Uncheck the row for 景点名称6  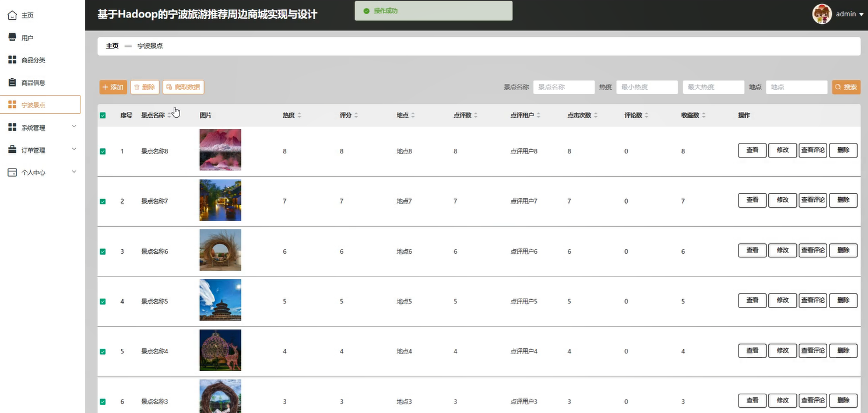[x=103, y=251]
